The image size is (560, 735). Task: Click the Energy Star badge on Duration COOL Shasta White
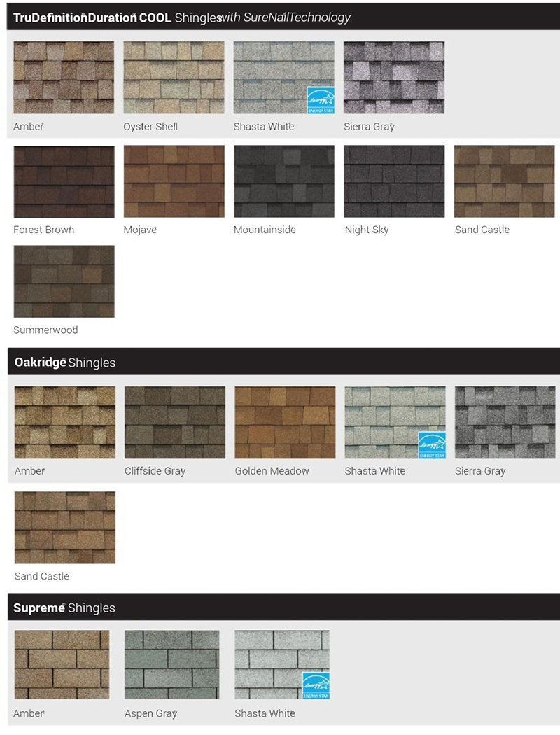click(321, 101)
